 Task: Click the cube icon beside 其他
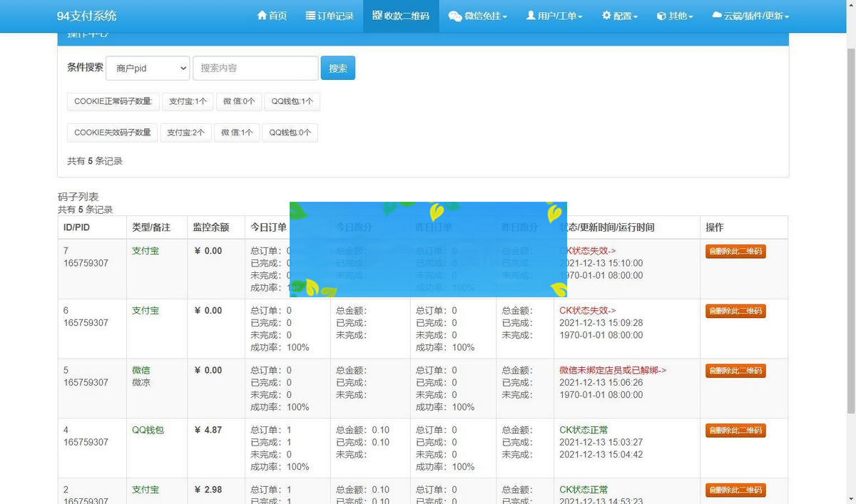pos(661,15)
